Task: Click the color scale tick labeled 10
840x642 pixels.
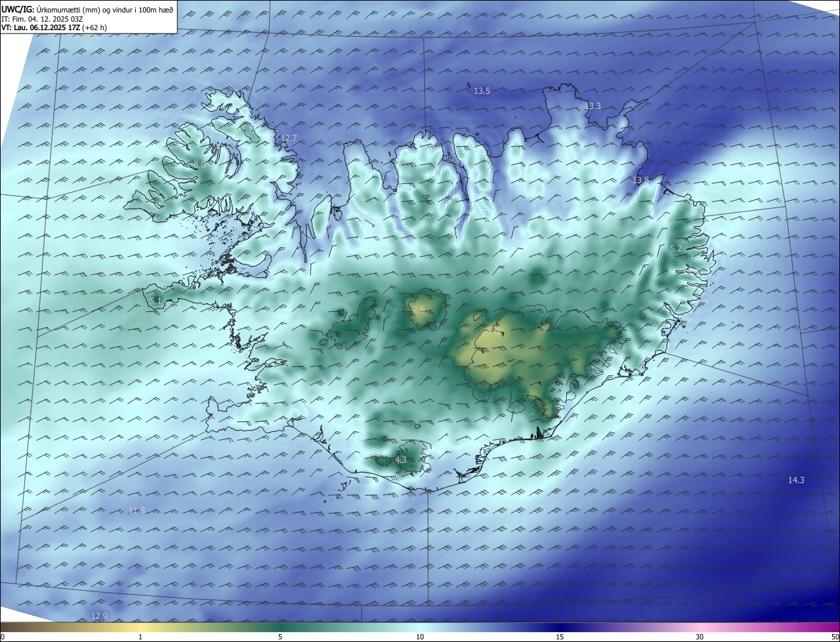Action: click(x=420, y=637)
